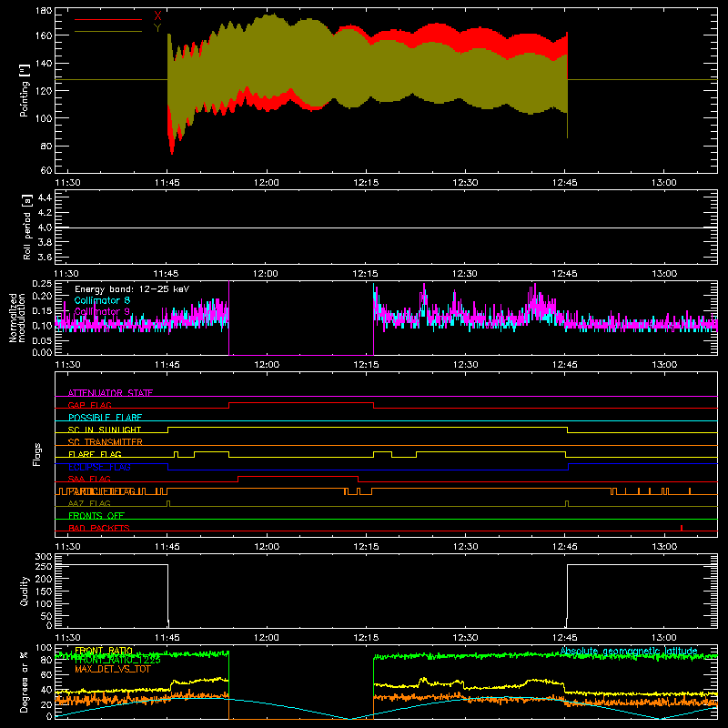Select the SAA_FLAG label
The image size is (728, 728).
point(89,479)
